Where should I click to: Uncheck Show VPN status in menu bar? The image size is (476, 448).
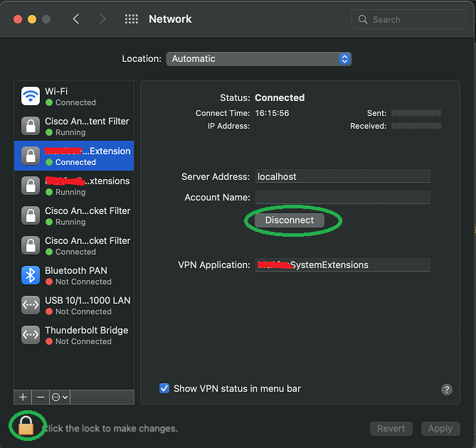point(164,388)
